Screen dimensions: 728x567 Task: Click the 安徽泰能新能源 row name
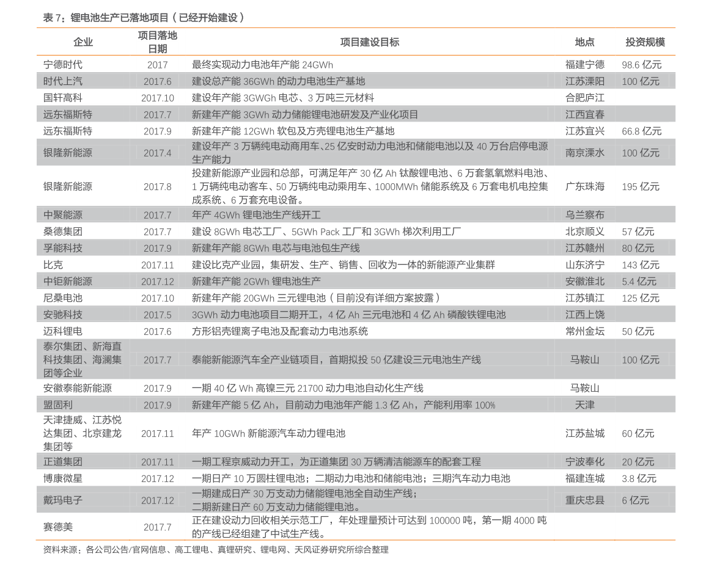point(78,389)
